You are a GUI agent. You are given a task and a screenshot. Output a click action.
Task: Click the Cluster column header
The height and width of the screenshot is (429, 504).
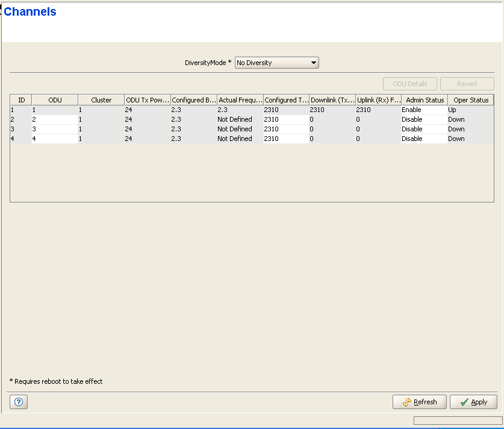tap(101, 100)
